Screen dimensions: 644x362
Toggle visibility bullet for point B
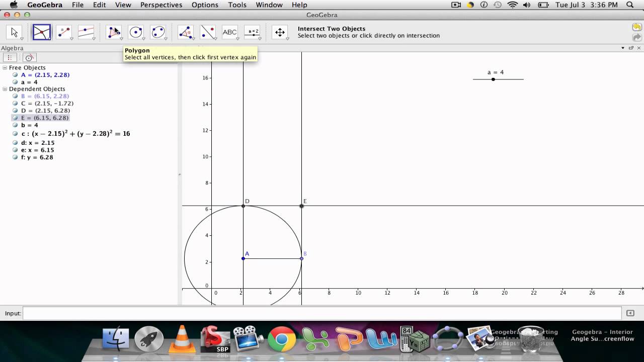click(x=15, y=96)
